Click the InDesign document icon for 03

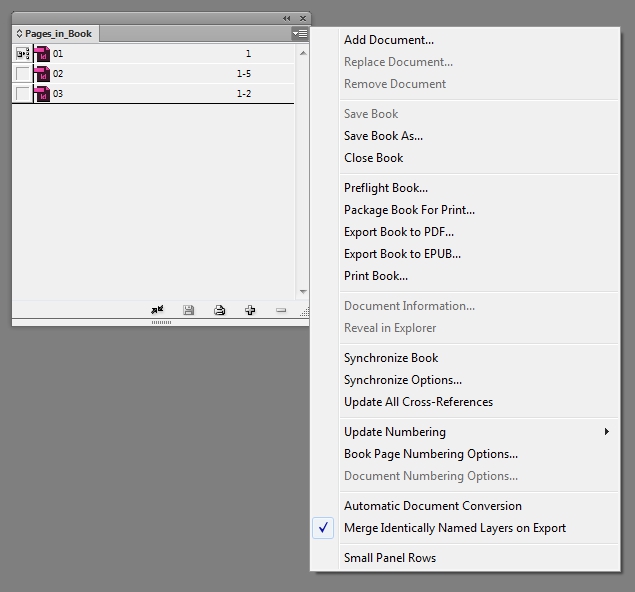(42, 94)
